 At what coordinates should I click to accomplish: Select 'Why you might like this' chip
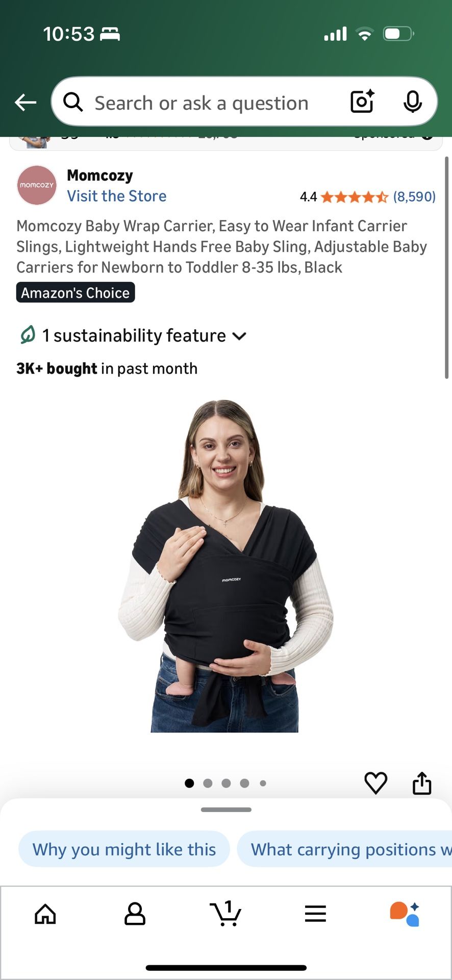tap(124, 849)
